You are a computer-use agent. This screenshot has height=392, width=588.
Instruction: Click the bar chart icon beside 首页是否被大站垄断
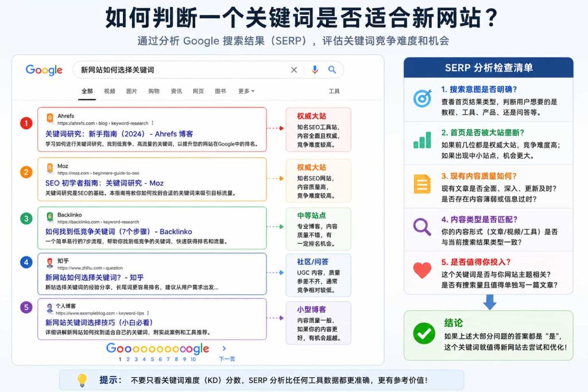point(422,140)
